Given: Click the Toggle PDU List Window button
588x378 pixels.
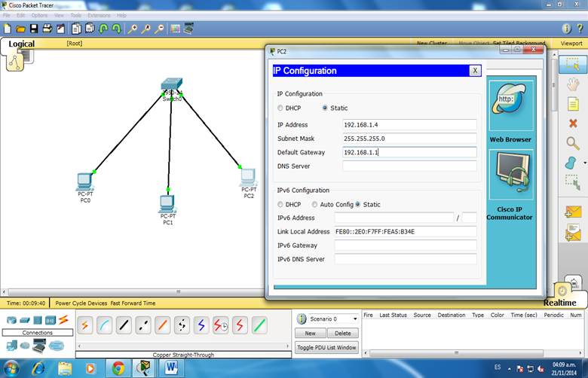Looking at the screenshot, I should coord(326,348).
